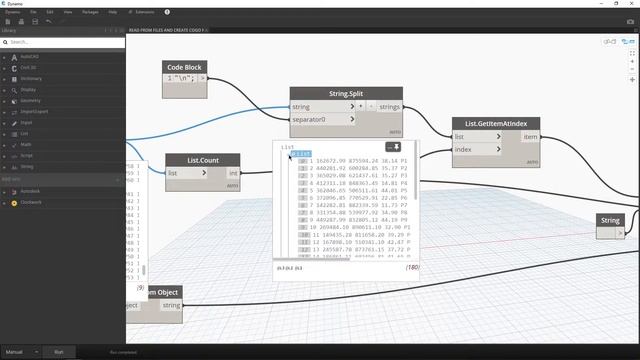Click Zoom to fit canvas icon

point(632,53)
